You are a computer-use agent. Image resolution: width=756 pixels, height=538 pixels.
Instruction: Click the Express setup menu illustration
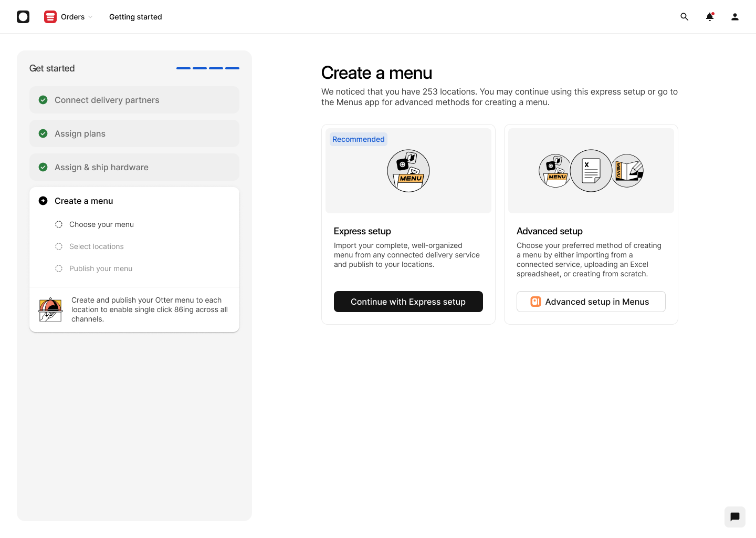pyautogui.click(x=408, y=171)
